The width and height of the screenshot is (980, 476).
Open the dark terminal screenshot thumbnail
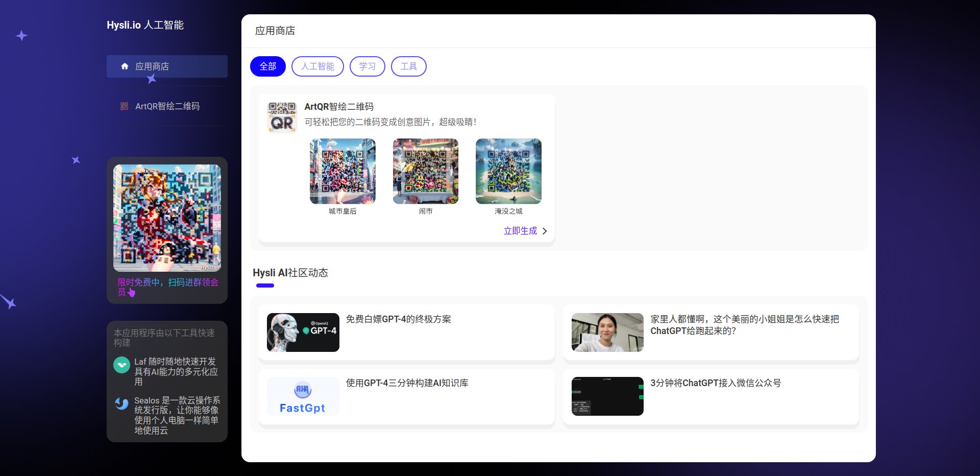[607, 396]
